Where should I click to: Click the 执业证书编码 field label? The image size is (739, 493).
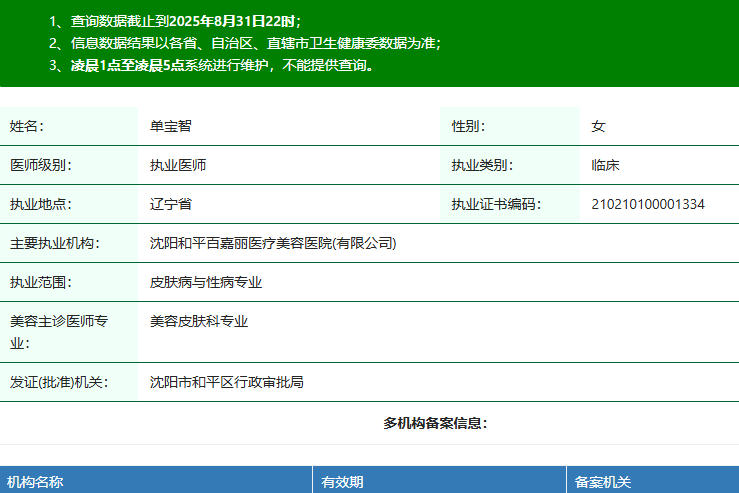(x=496, y=204)
